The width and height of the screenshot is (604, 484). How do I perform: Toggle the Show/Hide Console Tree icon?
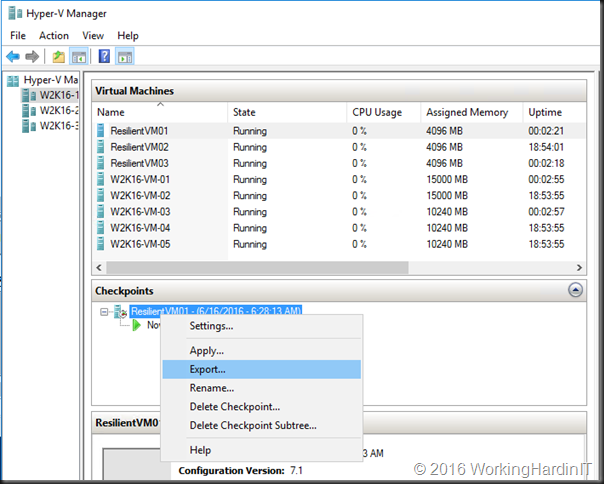tap(79, 57)
